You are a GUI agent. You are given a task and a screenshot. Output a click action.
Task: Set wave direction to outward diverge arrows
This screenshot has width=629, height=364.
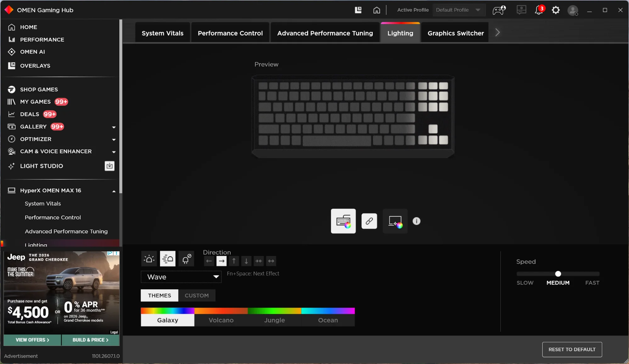(271, 261)
